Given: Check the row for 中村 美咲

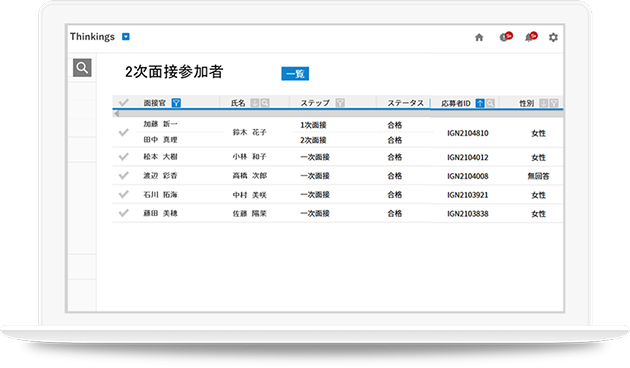Looking at the screenshot, I should click(x=124, y=194).
